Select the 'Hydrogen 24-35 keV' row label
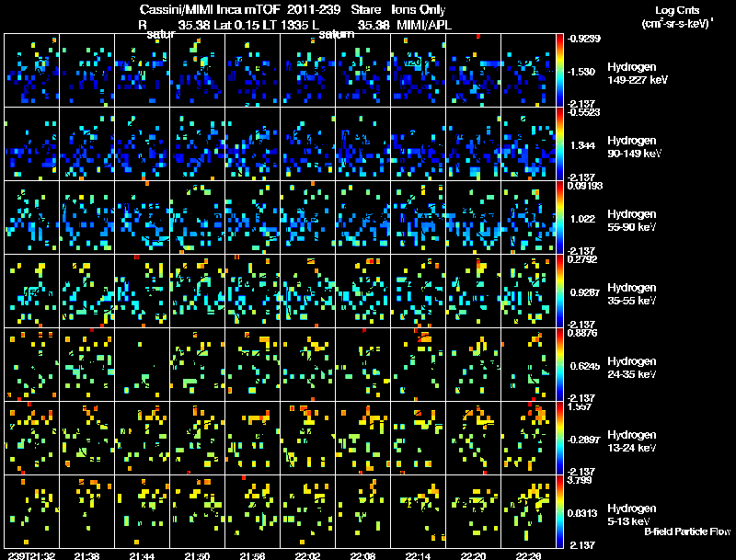This screenshot has height=560, width=736. (632, 368)
